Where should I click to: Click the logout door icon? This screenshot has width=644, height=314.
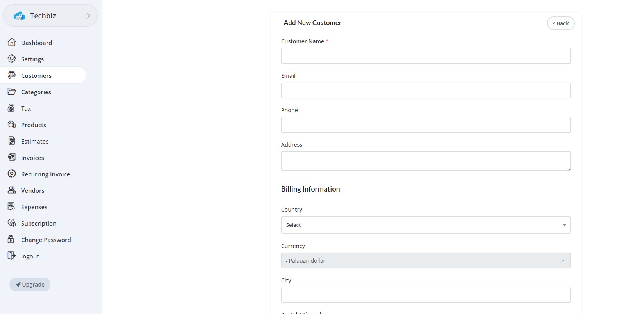[x=12, y=256]
